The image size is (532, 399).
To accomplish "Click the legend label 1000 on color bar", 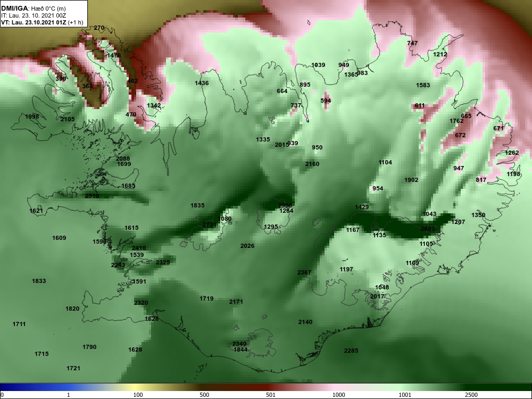I will point(339,395).
